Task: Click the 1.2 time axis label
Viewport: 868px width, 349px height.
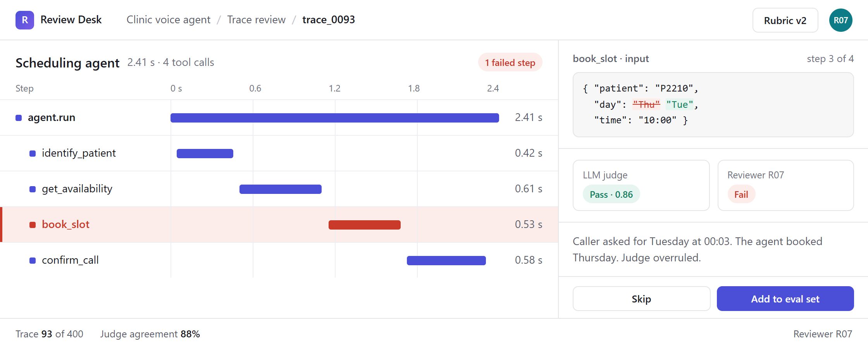Action: tap(334, 88)
